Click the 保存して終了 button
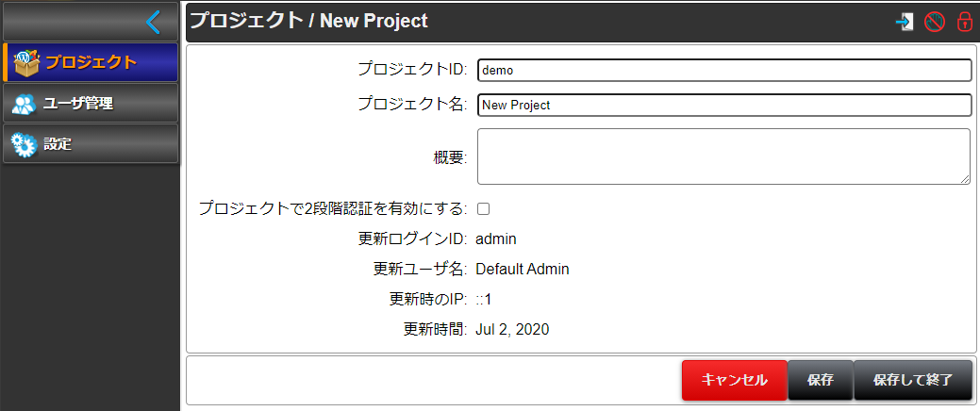The image size is (980, 411). tap(913, 380)
